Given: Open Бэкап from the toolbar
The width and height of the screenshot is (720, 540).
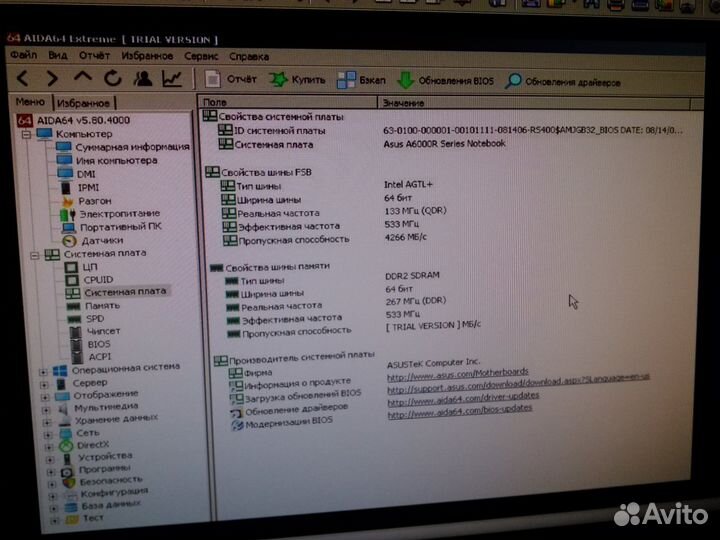Looking at the screenshot, I should pyautogui.click(x=361, y=80).
